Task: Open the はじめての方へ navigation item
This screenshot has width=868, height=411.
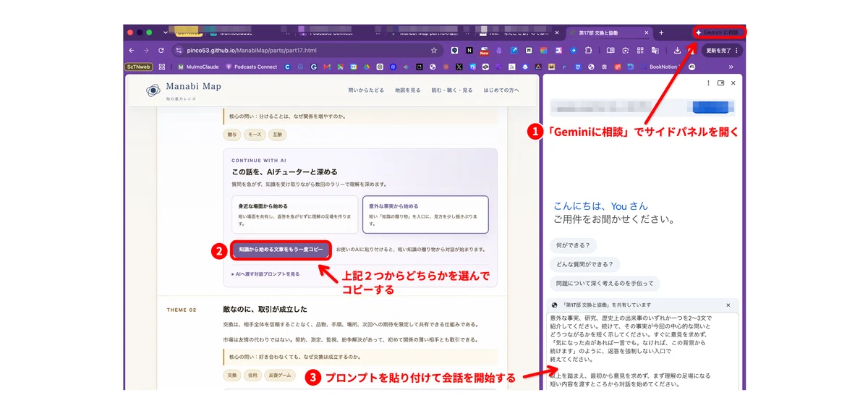Action: coord(501,90)
